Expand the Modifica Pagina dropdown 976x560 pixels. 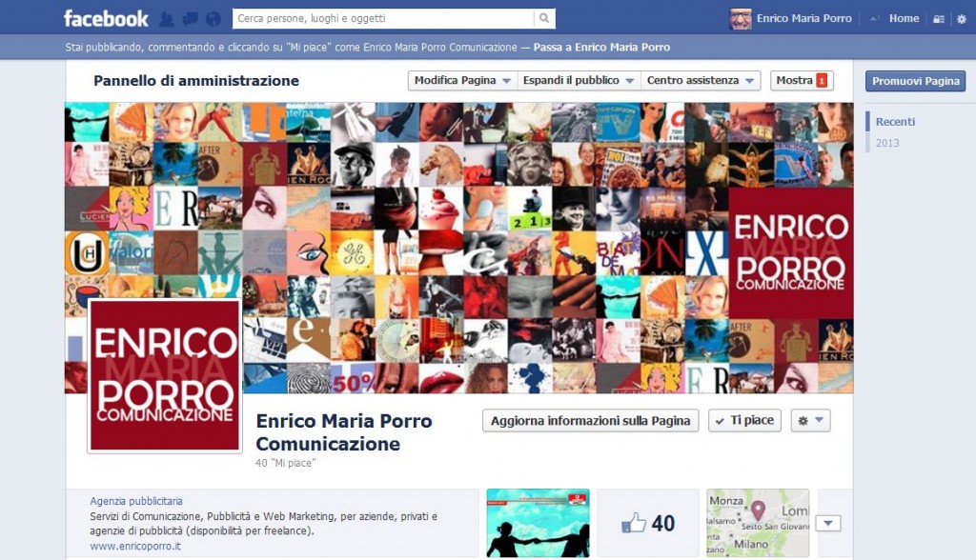462,80
